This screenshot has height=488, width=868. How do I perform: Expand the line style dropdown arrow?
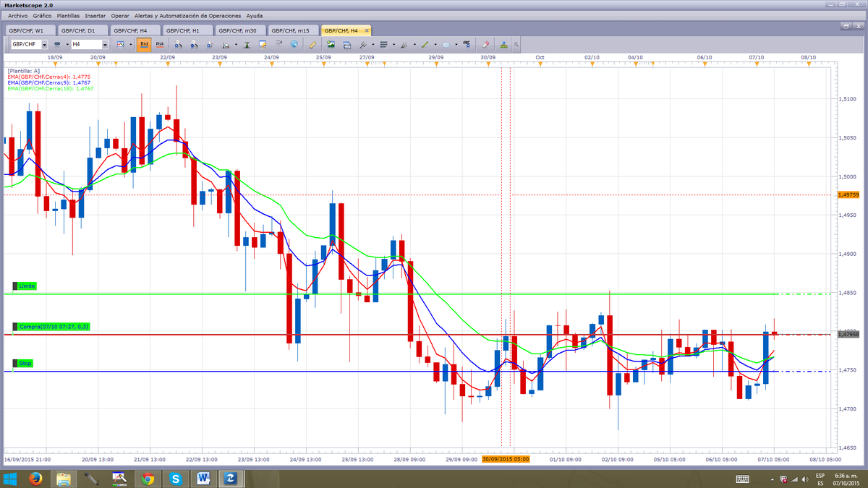(x=393, y=44)
